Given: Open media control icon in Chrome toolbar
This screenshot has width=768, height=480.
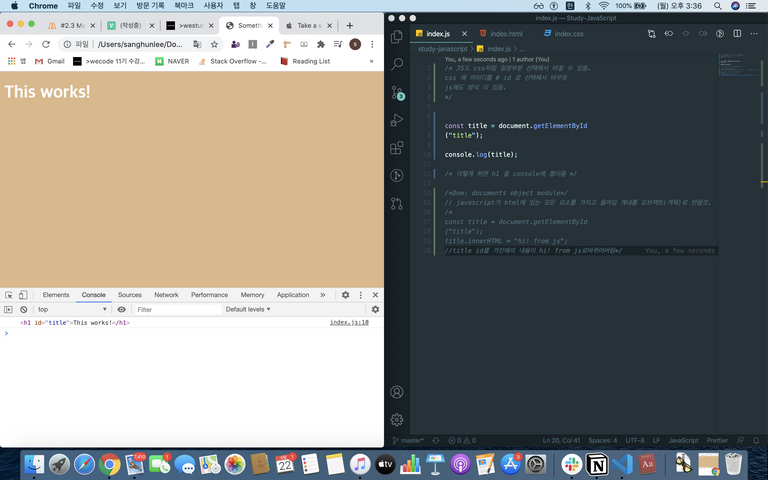Looking at the screenshot, I should point(338,44).
